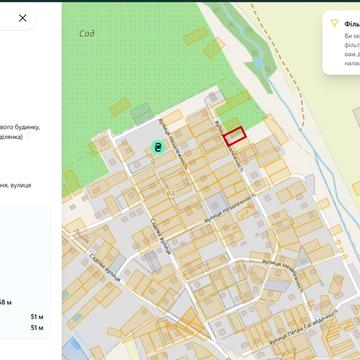Click the blue pond shape in park

tap(259, 62)
